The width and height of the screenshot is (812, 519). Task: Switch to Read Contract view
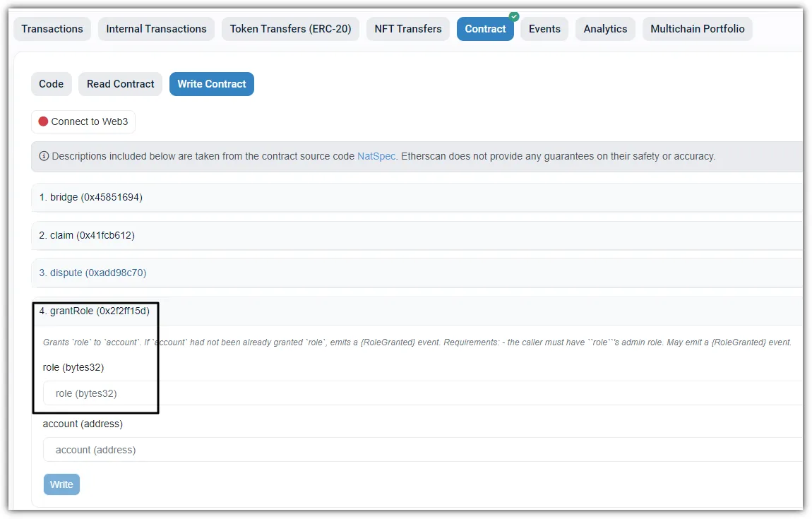[x=120, y=84]
